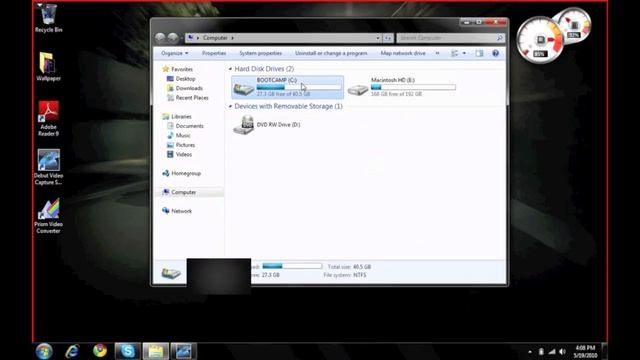640x360 pixels.
Task: Open the Recycle Bin desktop icon
Action: 48,18
